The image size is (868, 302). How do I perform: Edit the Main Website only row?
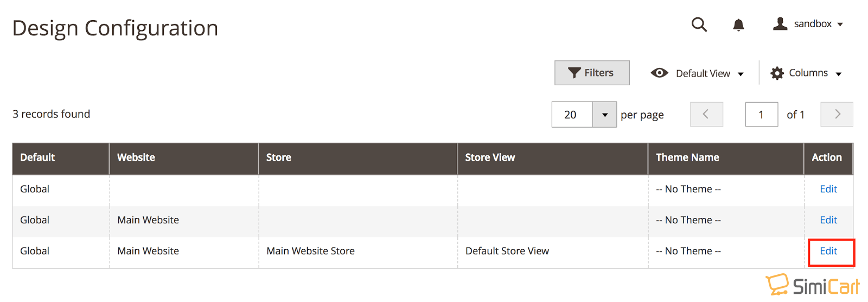(828, 220)
